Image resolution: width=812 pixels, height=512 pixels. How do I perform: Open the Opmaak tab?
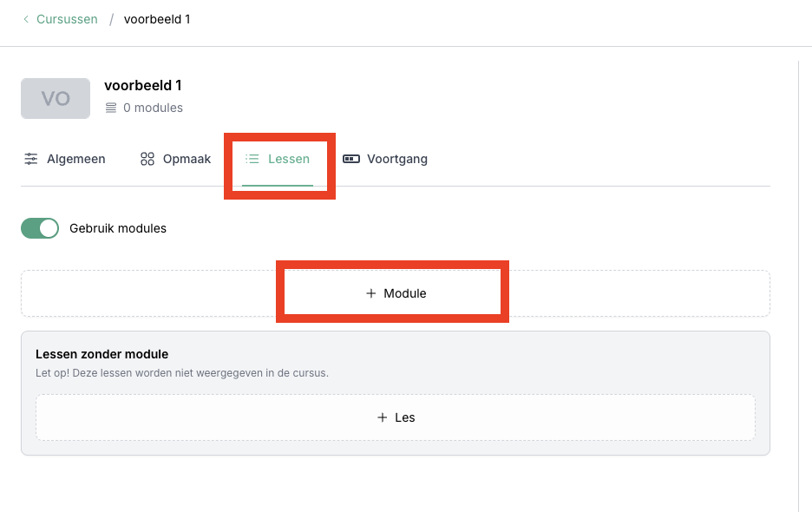187,159
